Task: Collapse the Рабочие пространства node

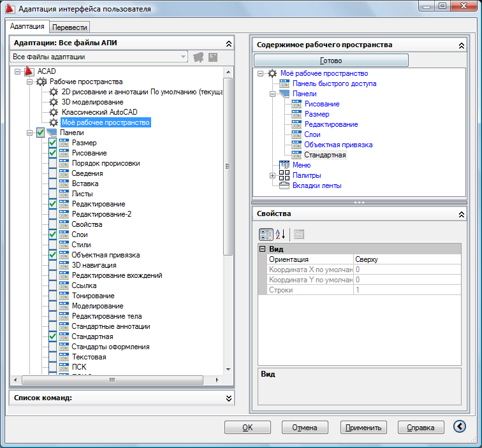Action: (x=29, y=82)
